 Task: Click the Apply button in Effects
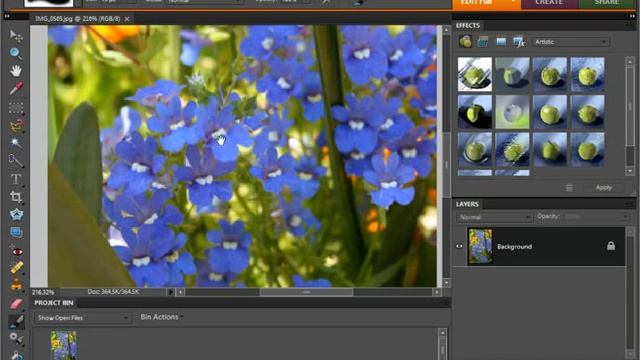coord(604,187)
